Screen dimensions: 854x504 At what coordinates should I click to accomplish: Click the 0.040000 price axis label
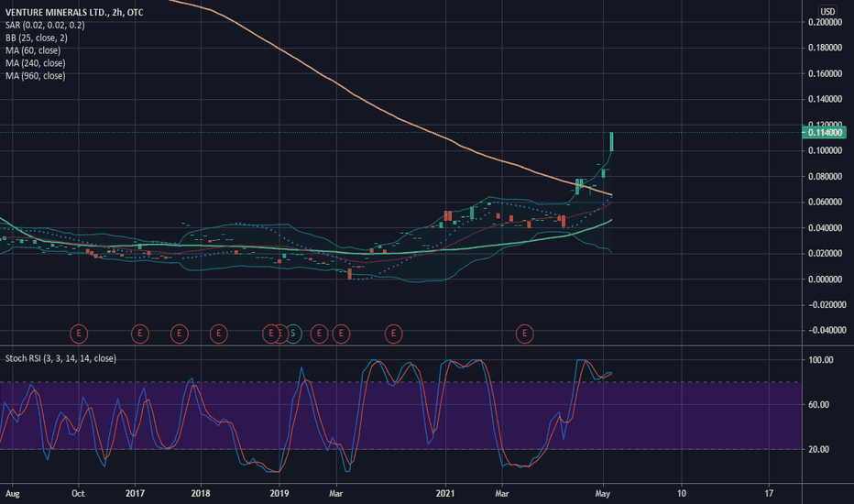(825, 228)
